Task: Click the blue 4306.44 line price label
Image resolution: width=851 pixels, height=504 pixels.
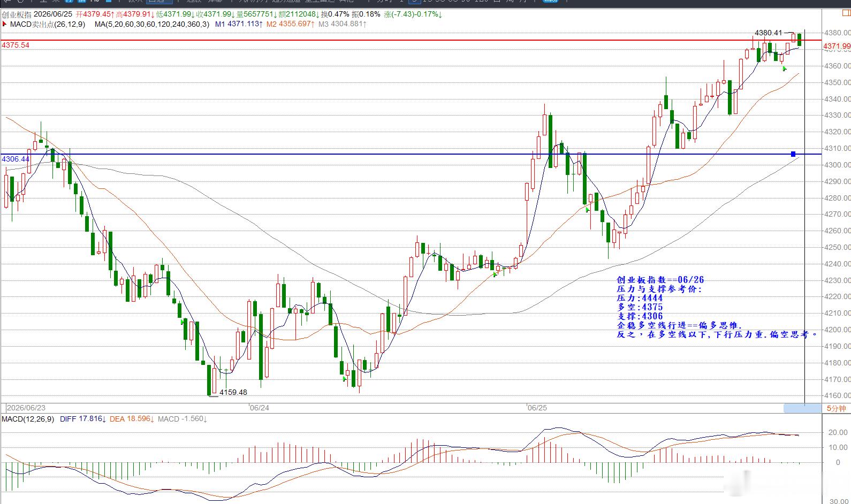Action: [x=16, y=159]
